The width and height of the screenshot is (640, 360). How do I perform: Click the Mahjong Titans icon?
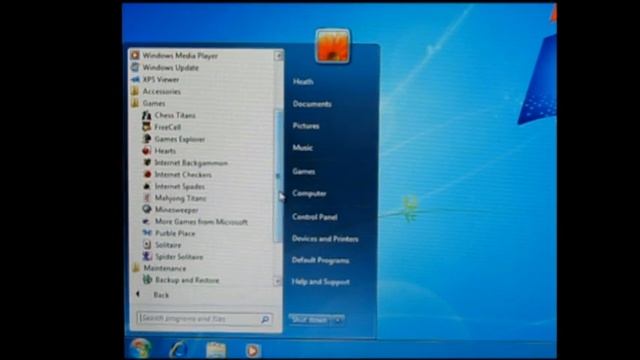pyautogui.click(x=147, y=198)
